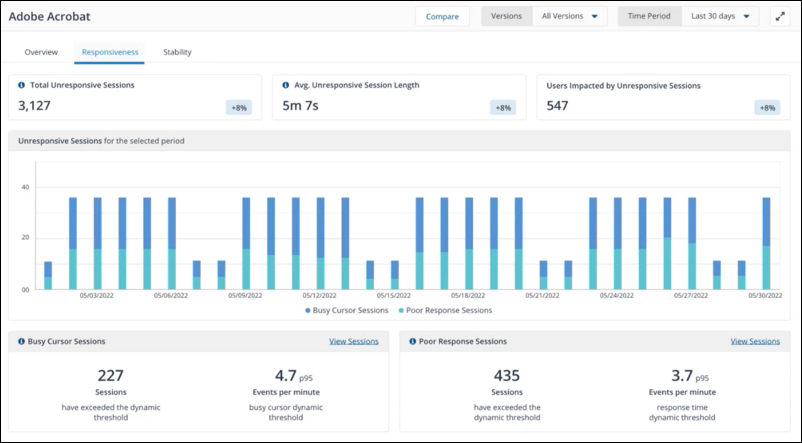Open View Sessions link for Poor Response
The height and width of the screenshot is (443, 802).
[x=755, y=341]
